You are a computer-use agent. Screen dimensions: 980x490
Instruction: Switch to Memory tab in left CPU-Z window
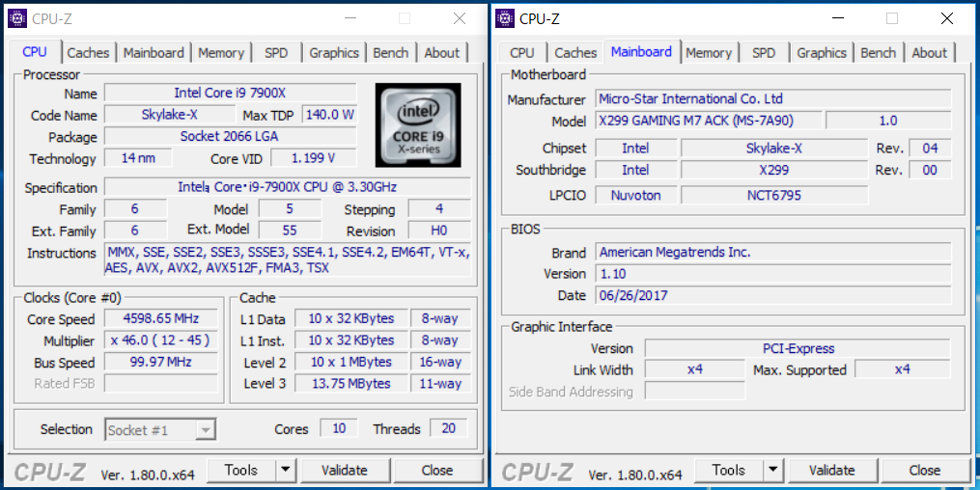point(221,53)
